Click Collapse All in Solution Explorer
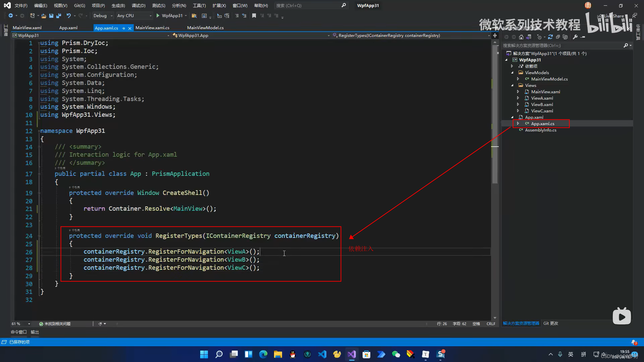The width and height of the screenshot is (644, 362). point(558,37)
